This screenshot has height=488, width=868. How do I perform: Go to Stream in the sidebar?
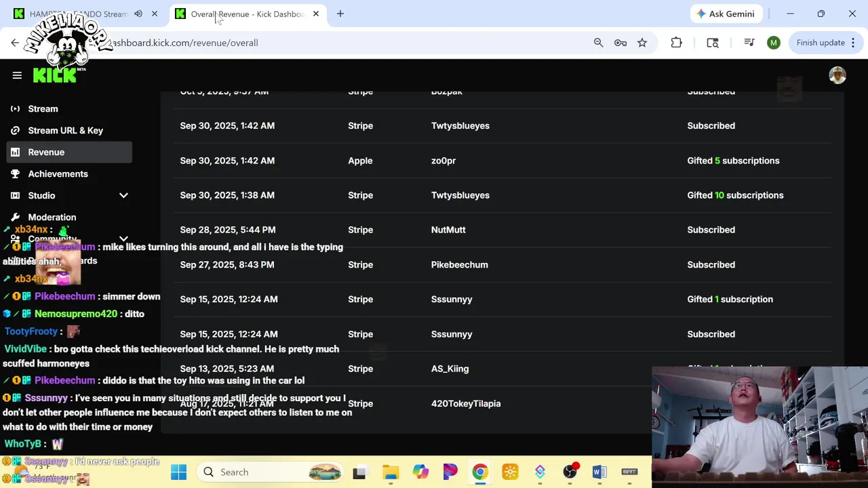coord(43,108)
